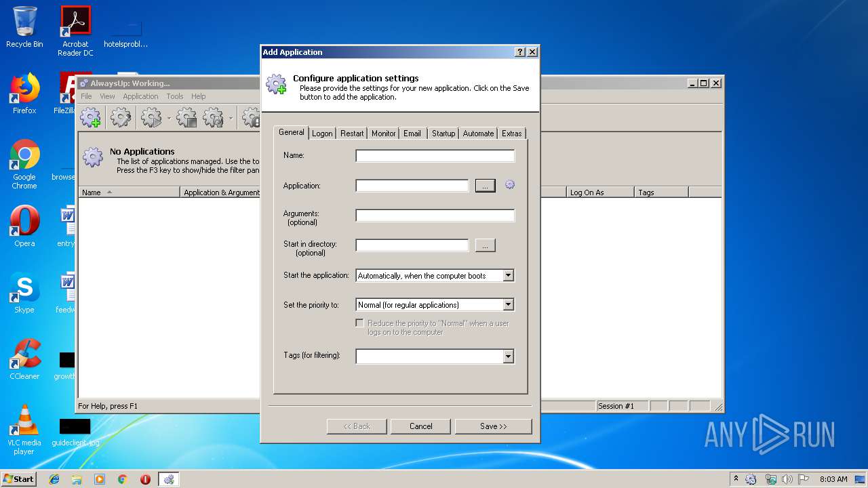Open Acrobat Reader DC desktop shortcut
This screenshot has width=868, height=488.
coord(75,31)
